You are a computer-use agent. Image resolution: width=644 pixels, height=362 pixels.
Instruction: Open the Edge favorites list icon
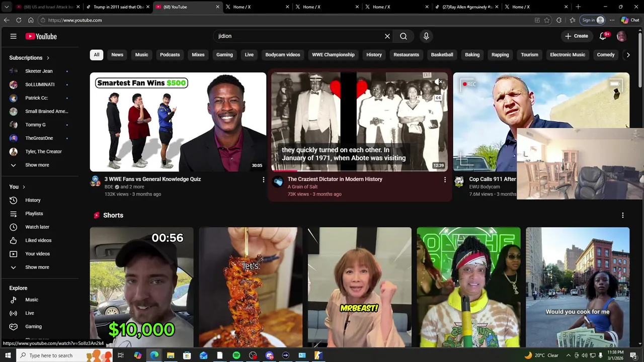coord(573,20)
